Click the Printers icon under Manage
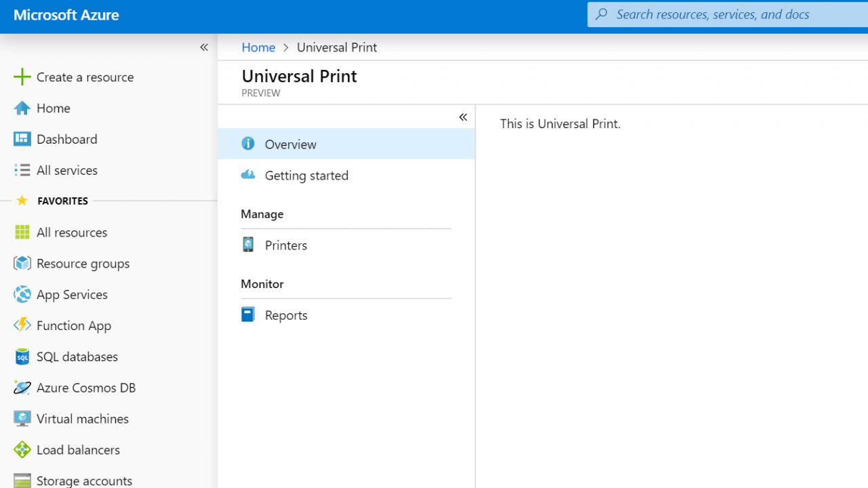This screenshot has width=868, height=488. click(x=248, y=245)
